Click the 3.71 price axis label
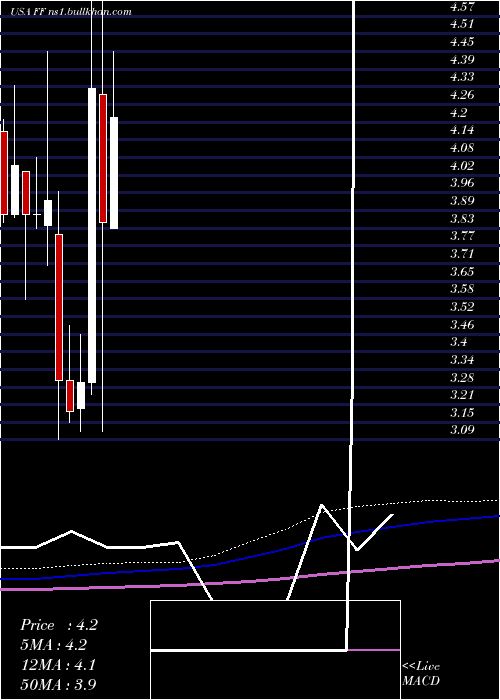Screen dimensions: 500x700 [x=462, y=254]
